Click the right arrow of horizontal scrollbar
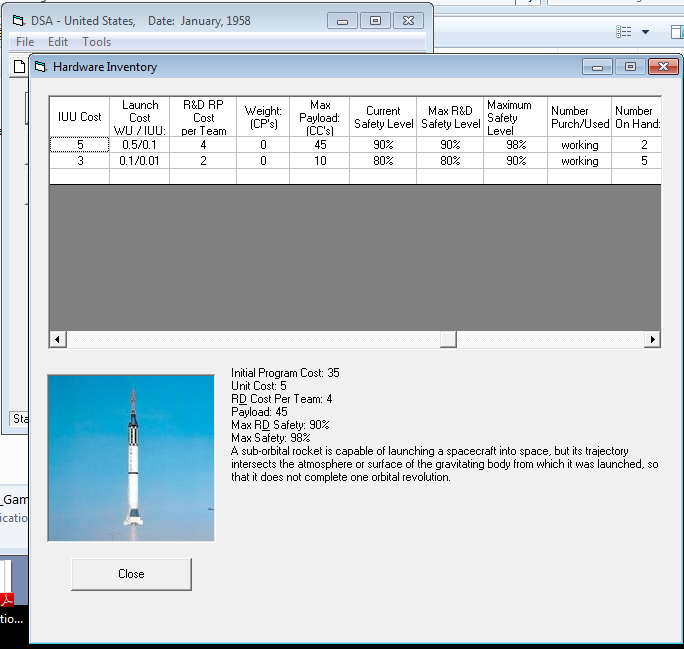The image size is (684, 649). pyautogui.click(x=653, y=339)
